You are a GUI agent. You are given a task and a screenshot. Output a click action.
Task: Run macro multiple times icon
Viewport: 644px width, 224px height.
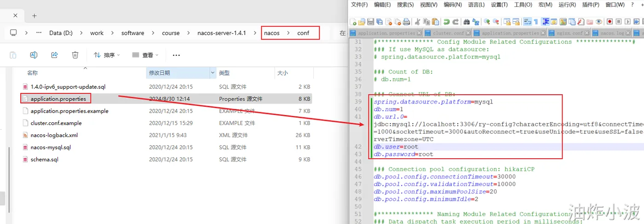point(636,22)
